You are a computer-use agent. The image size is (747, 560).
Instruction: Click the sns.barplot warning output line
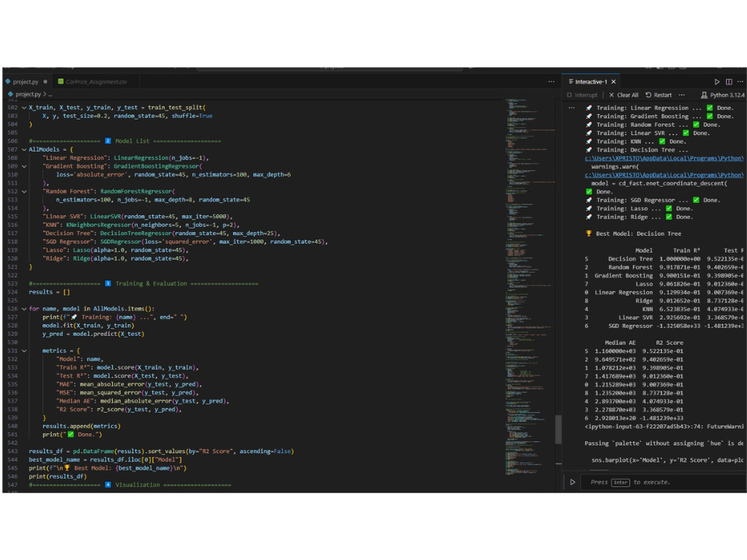click(667, 460)
